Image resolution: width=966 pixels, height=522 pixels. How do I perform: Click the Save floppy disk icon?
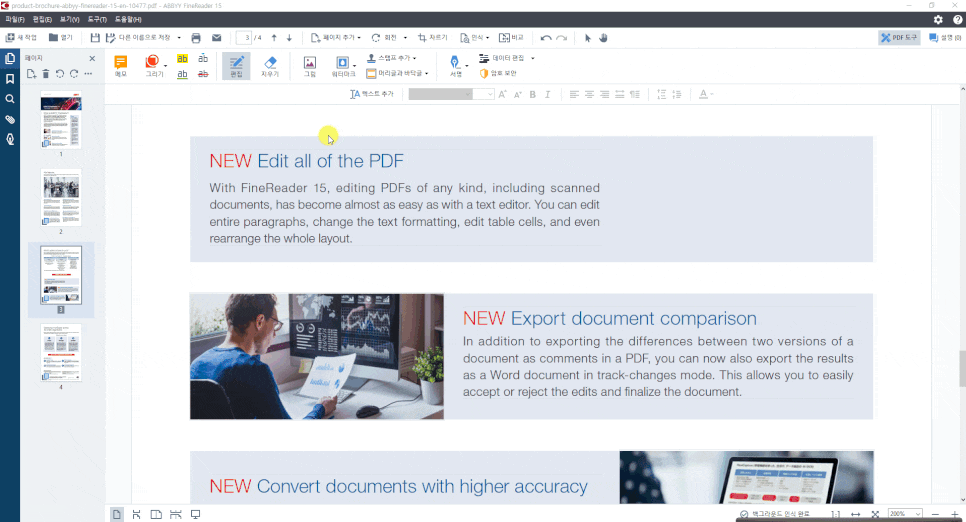click(x=95, y=38)
